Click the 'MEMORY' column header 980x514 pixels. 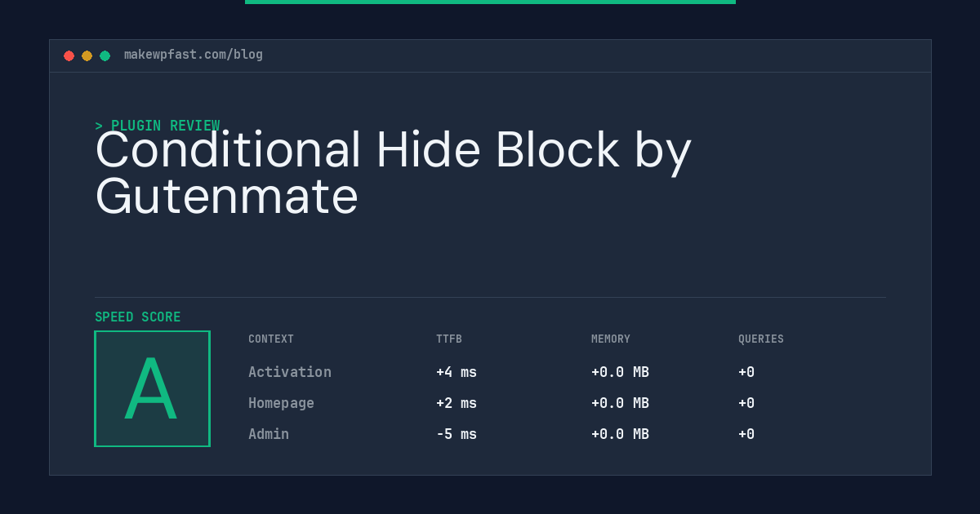[611, 339]
